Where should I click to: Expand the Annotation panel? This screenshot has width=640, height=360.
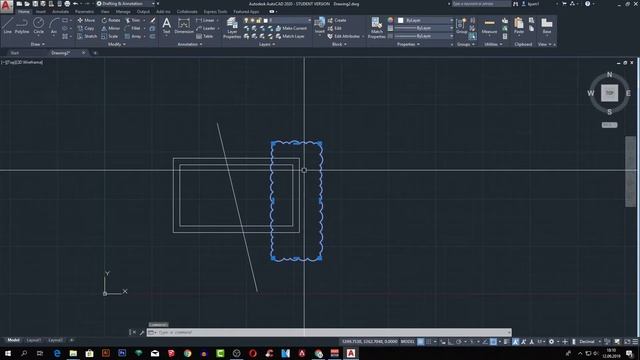(x=189, y=44)
